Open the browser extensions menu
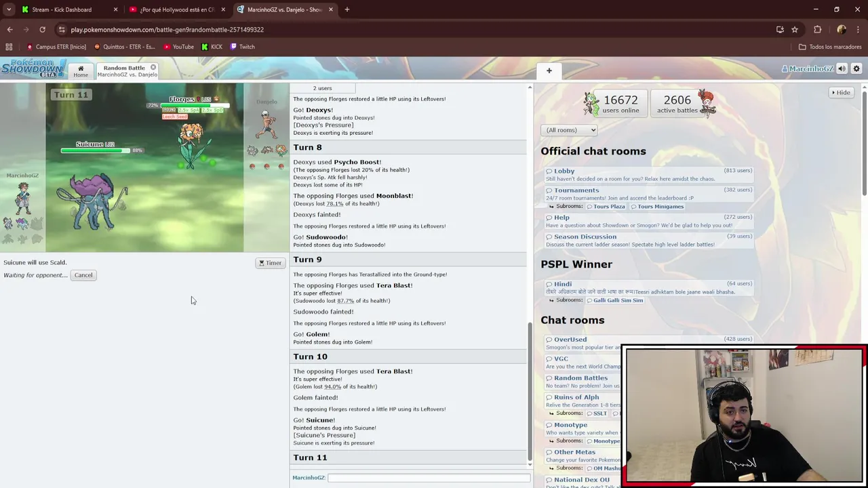The image size is (868, 488). click(818, 30)
